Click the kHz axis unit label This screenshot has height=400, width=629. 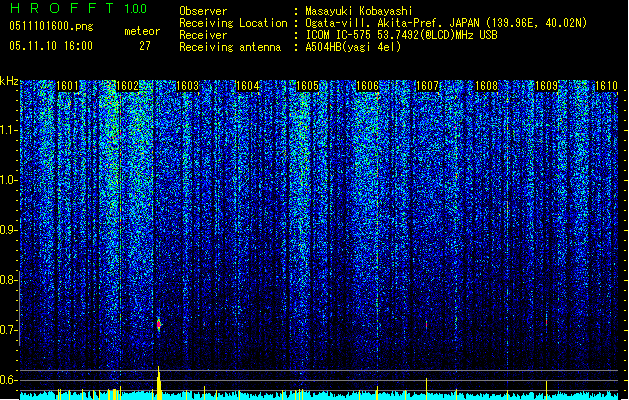tap(9, 81)
